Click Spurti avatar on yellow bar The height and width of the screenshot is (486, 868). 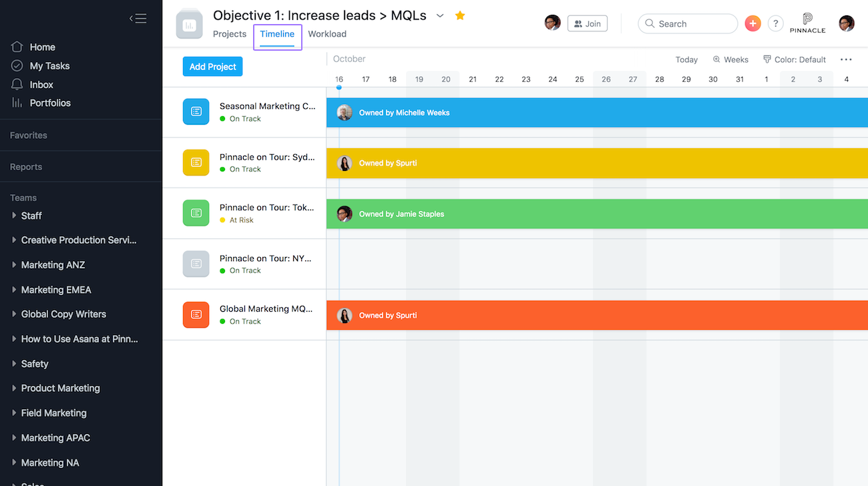pos(345,163)
